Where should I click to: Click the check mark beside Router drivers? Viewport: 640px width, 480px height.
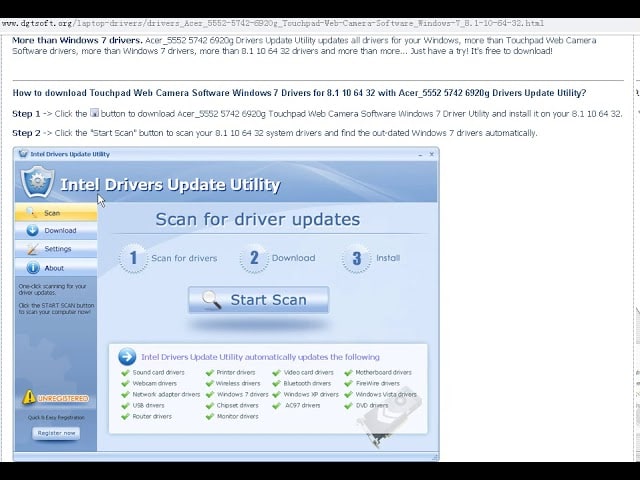click(125, 416)
